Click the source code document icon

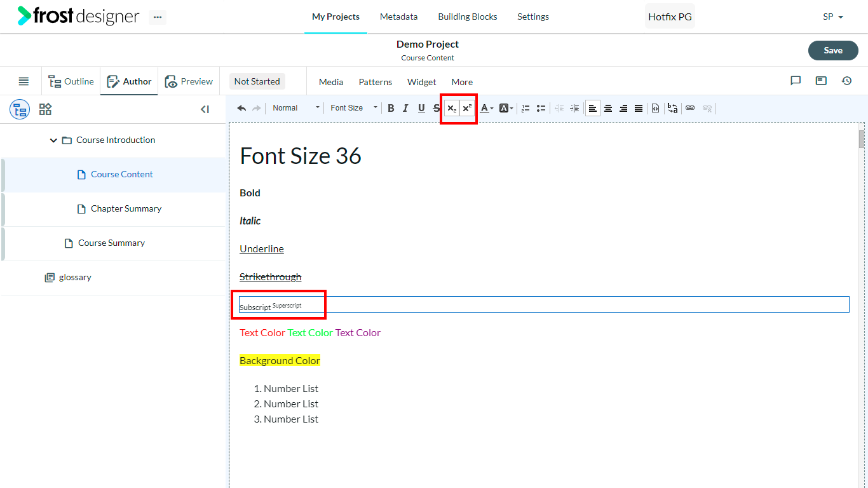(x=655, y=108)
